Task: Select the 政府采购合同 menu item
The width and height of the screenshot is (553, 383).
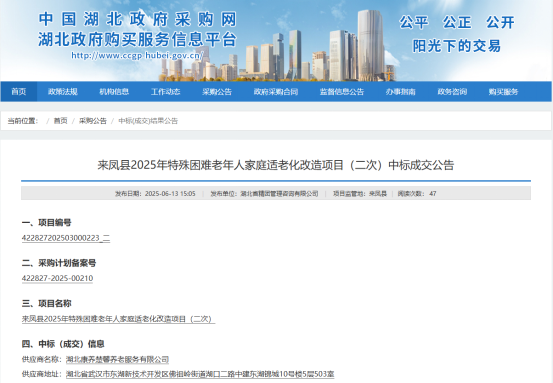Action: tap(276, 92)
